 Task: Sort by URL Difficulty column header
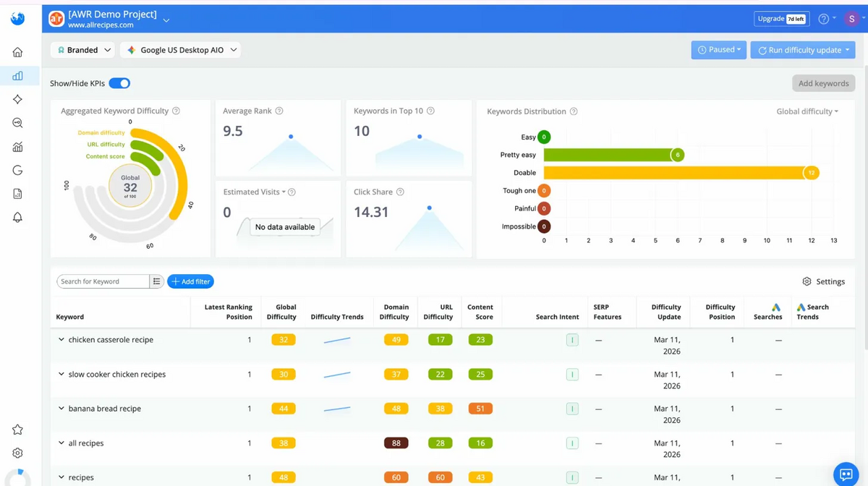pos(438,312)
